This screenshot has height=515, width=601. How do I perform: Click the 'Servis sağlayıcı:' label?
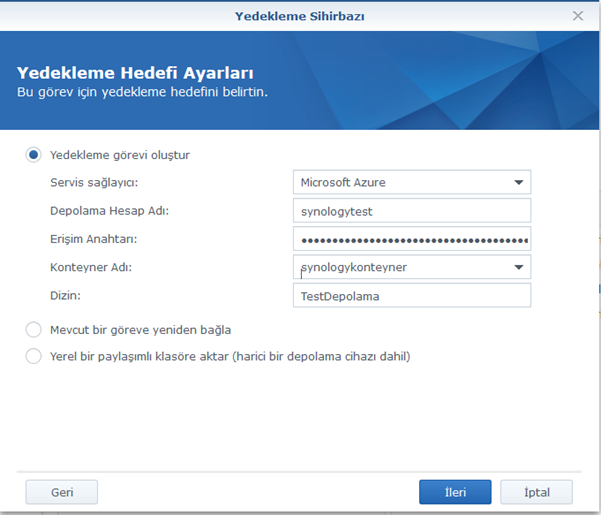[94, 182]
